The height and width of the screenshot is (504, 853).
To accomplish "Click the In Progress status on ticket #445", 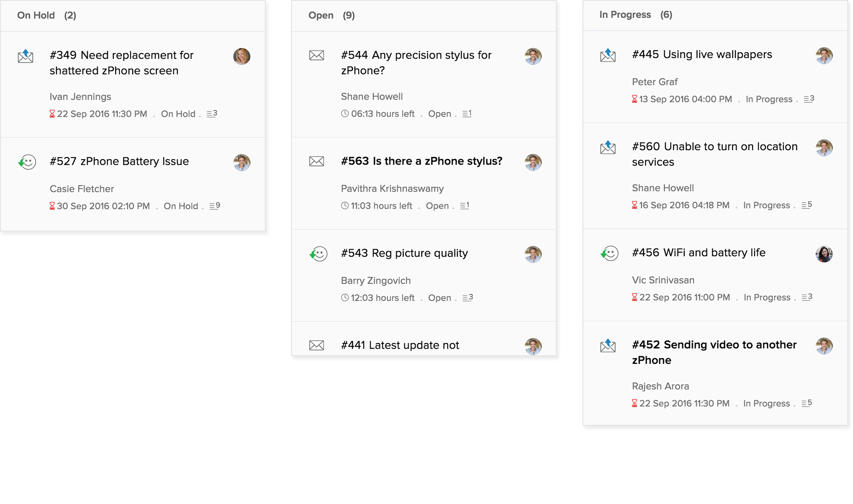I will point(769,99).
